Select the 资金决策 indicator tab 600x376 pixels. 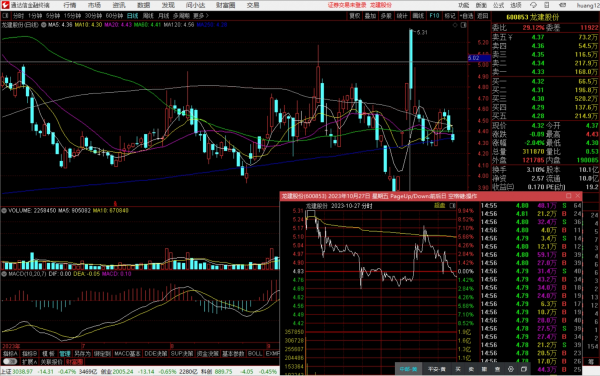click(x=207, y=354)
